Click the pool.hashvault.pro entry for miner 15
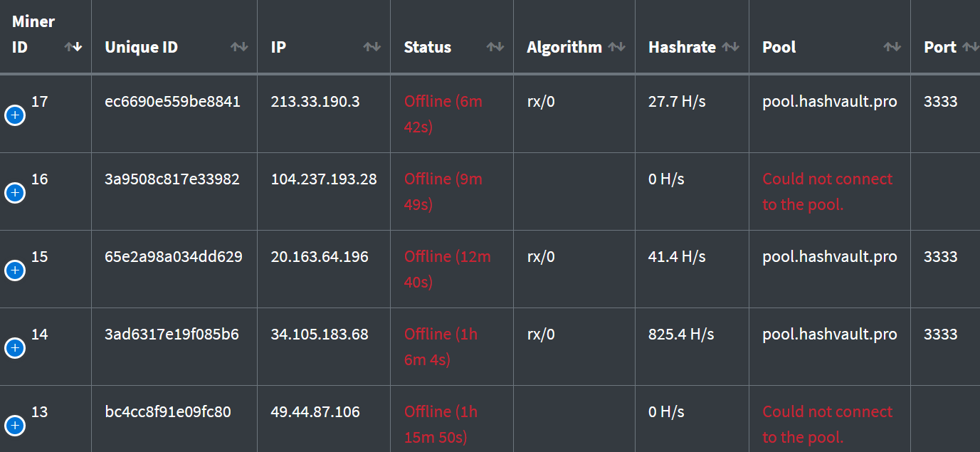980x452 pixels. click(x=828, y=256)
